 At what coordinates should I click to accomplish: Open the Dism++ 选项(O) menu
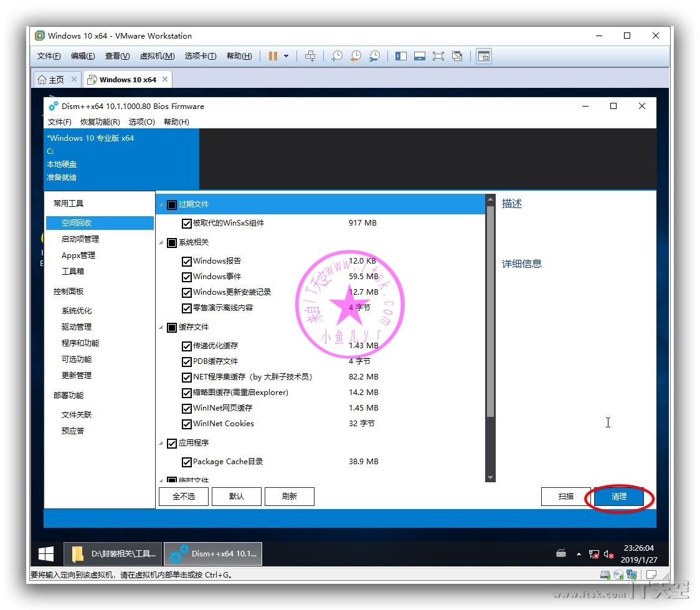(141, 122)
